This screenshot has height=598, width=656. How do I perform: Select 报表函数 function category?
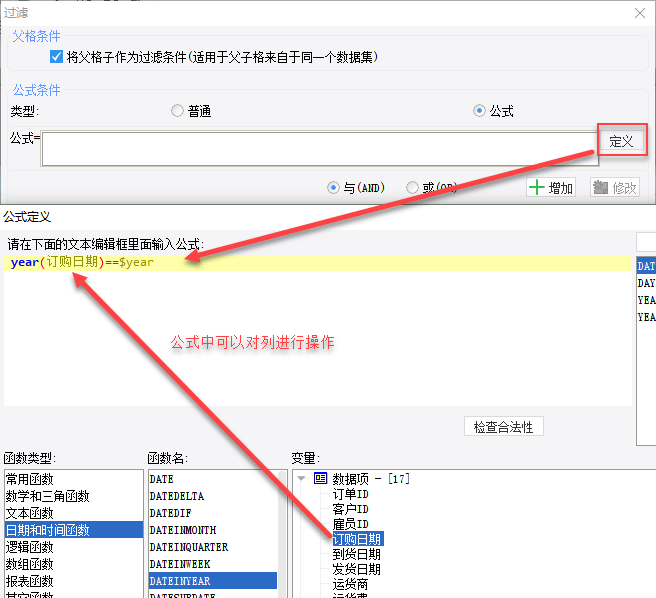pyautogui.click(x=74, y=581)
